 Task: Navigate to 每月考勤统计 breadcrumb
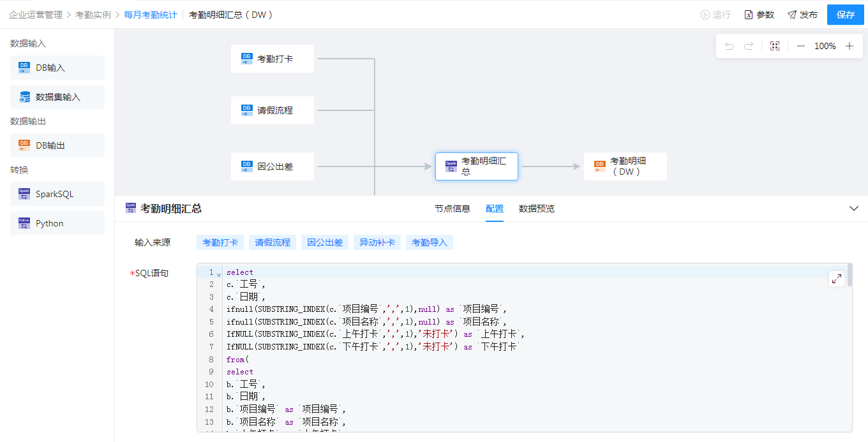click(151, 15)
